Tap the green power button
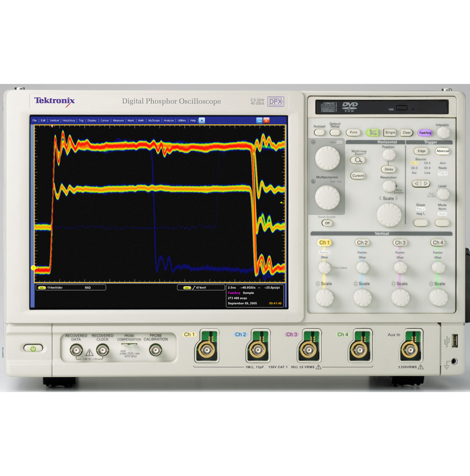 [x=33, y=349]
